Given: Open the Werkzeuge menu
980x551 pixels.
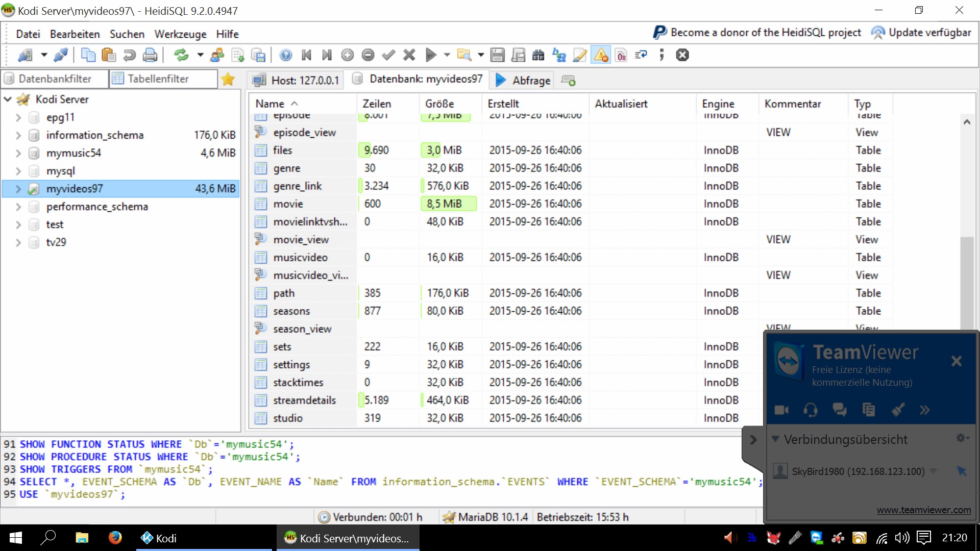Looking at the screenshot, I should point(180,34).
